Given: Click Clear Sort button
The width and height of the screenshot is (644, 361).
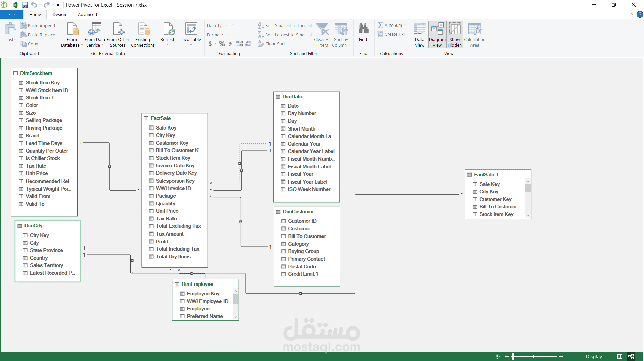Looking at the screenshot, I should pyautogui.click(x=271, y=44).
